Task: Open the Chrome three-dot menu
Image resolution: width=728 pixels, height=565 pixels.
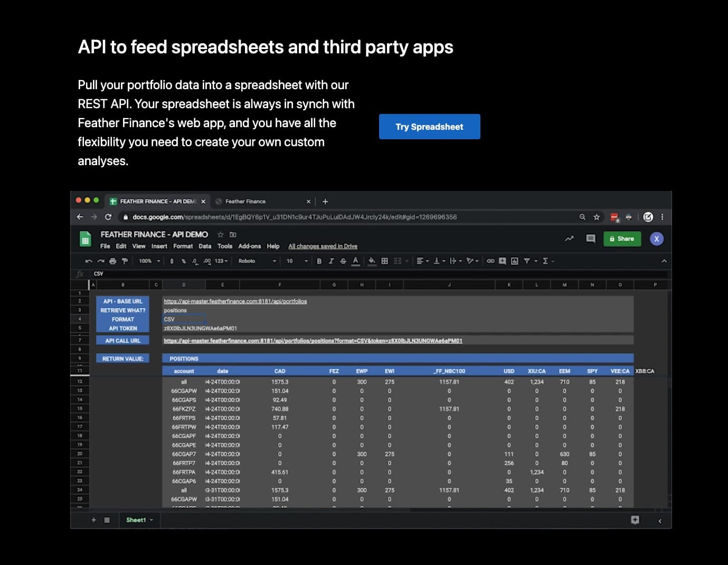Action: click(662, 217)
